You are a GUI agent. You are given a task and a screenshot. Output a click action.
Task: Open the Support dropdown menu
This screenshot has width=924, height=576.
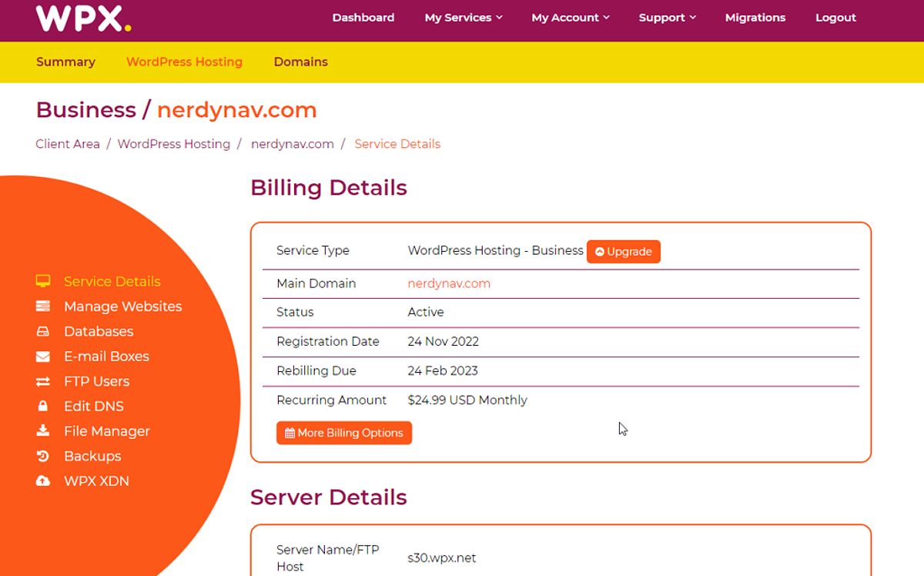tap(667, 18)
